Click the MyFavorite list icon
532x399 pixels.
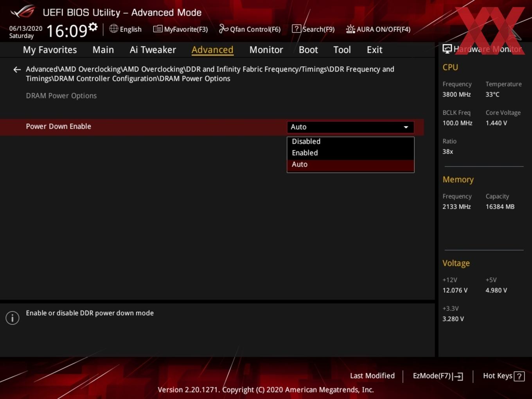coord(157,29)
